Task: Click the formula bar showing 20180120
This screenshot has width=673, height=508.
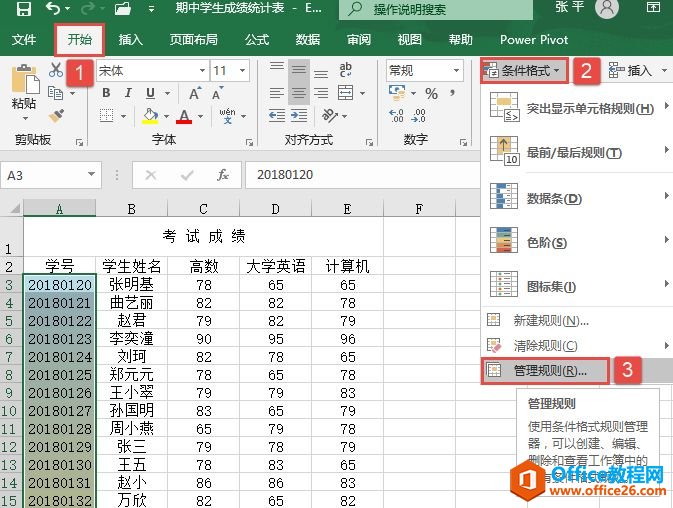Action: coord(363,175)
